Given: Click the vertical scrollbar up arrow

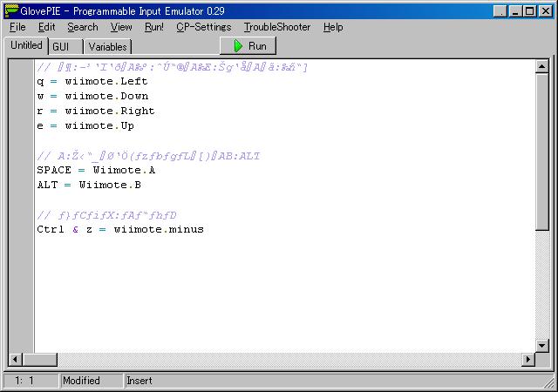Looking at the screenshot, I should click(541, 66).
